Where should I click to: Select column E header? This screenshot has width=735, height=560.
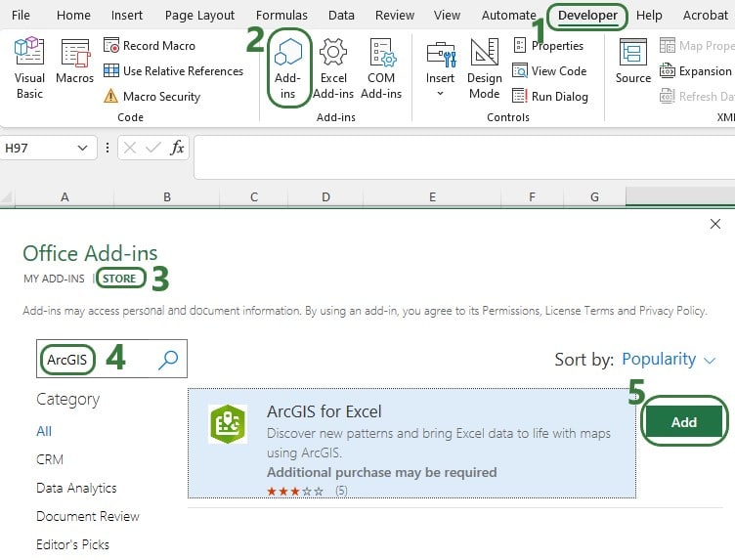coord(432,196)
